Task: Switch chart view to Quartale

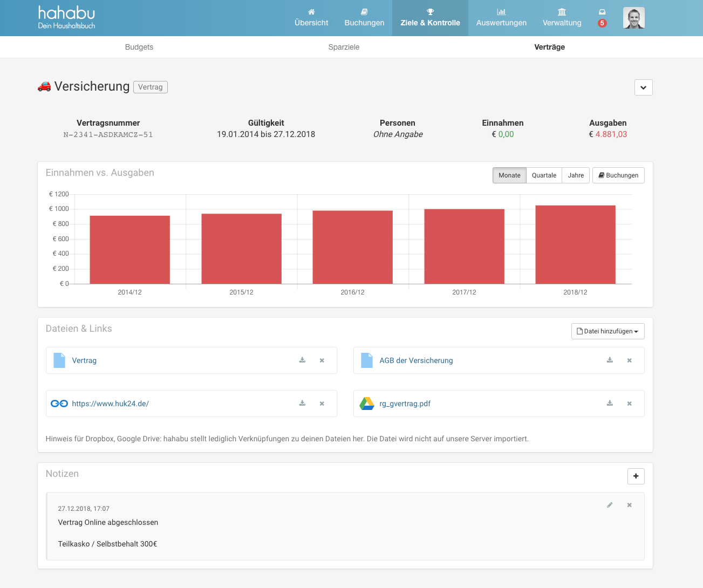Action: [543, 175]
